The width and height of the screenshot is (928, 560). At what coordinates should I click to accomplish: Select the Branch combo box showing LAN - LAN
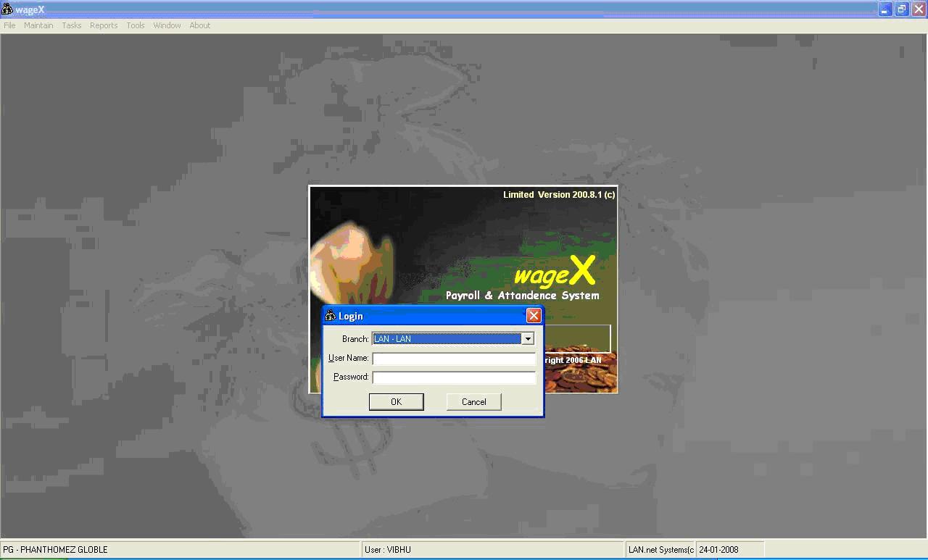click(x=447, y=339)
